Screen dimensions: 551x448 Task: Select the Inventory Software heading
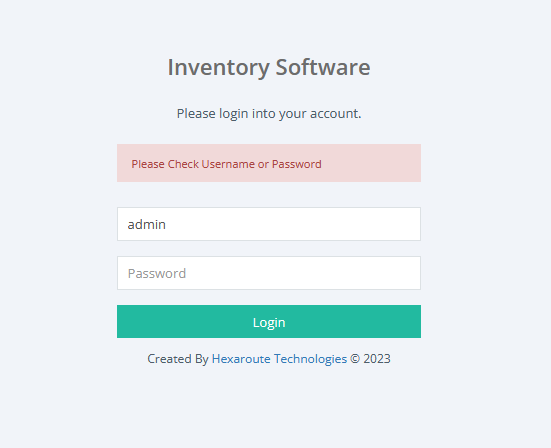(269, 67)
